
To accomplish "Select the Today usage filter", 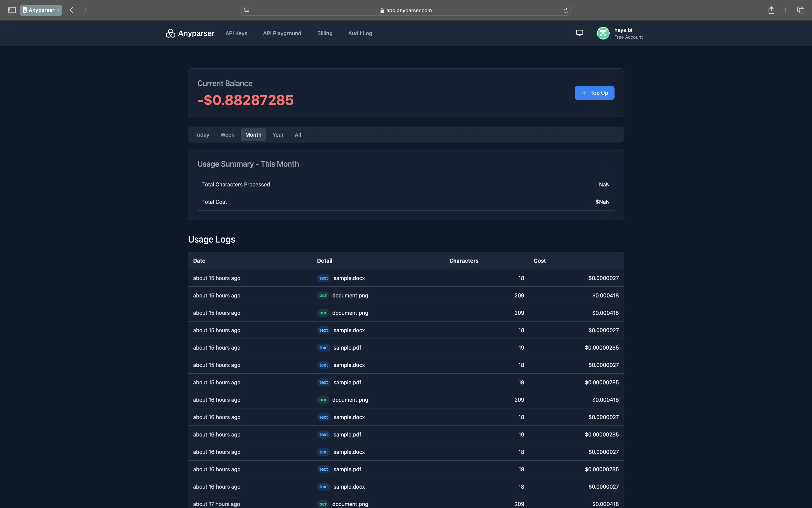I will tap(201, 134).
